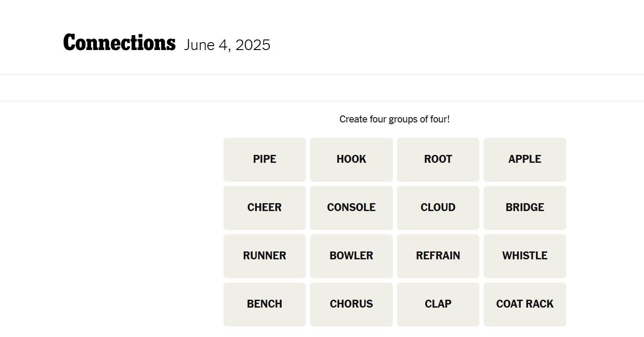Select the RUNNER word tile
The height and width of the screenshot is (337, 644).
tap(264, 256)
